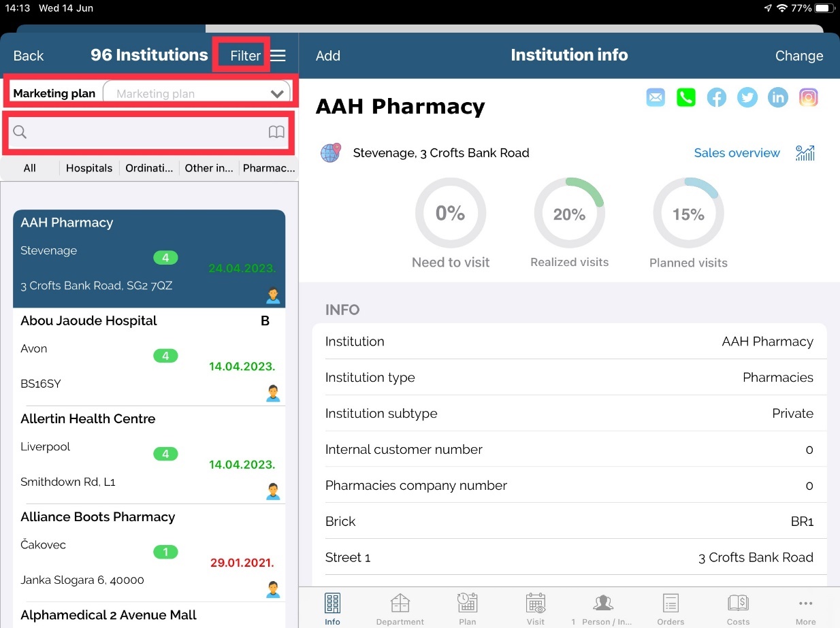This screenshot has width=840, height=628.
Task: Open the Instagram social icon
Action: click(808, 97)
